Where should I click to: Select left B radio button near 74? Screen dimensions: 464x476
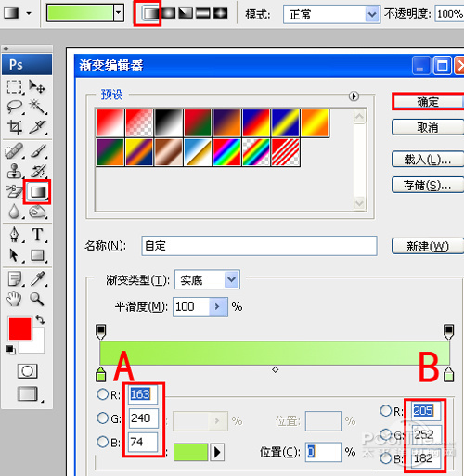pyautogui.click(x=102, y=442)
